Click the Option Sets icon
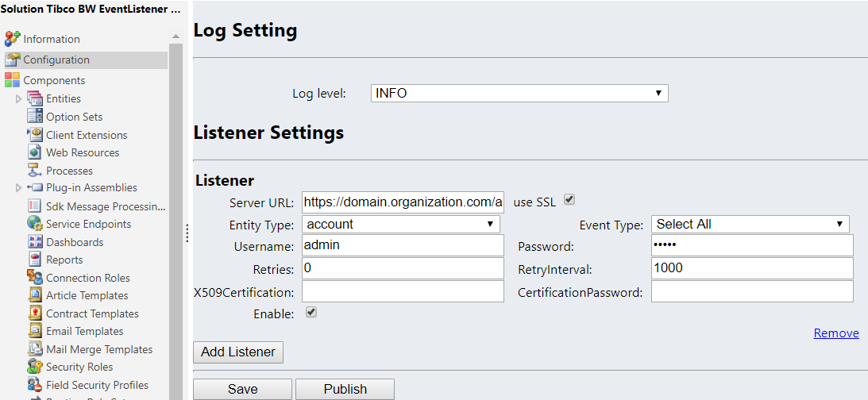Viewport: 868px width, 400px height. (x=35, y=117)
